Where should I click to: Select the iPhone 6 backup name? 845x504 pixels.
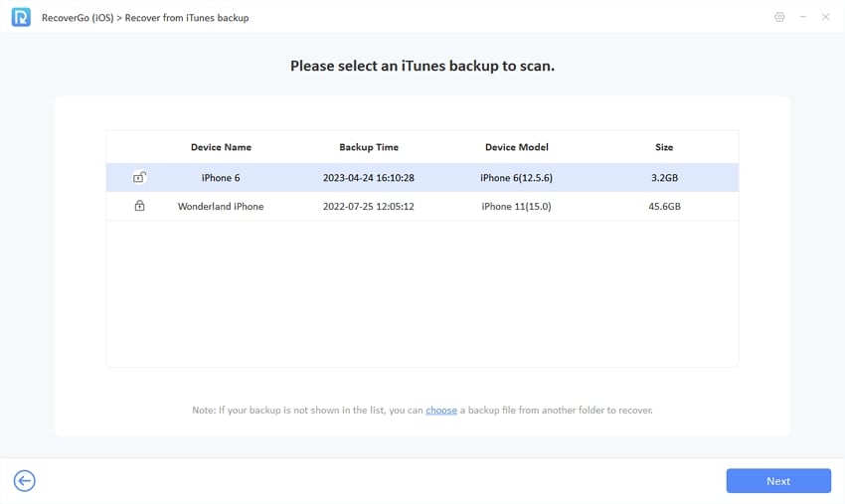221,178
